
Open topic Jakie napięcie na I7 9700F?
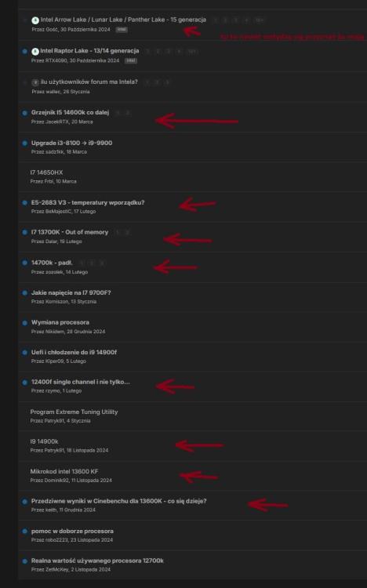(x=71, y=292)
